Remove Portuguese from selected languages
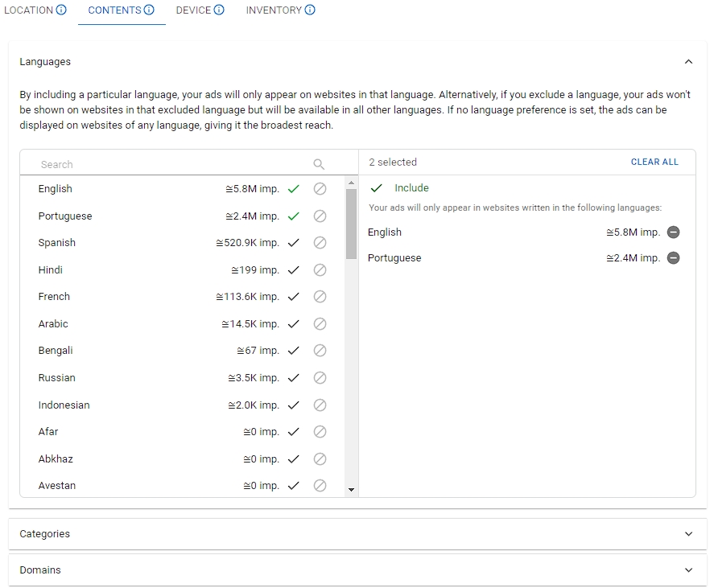 [x=674, y=258]
